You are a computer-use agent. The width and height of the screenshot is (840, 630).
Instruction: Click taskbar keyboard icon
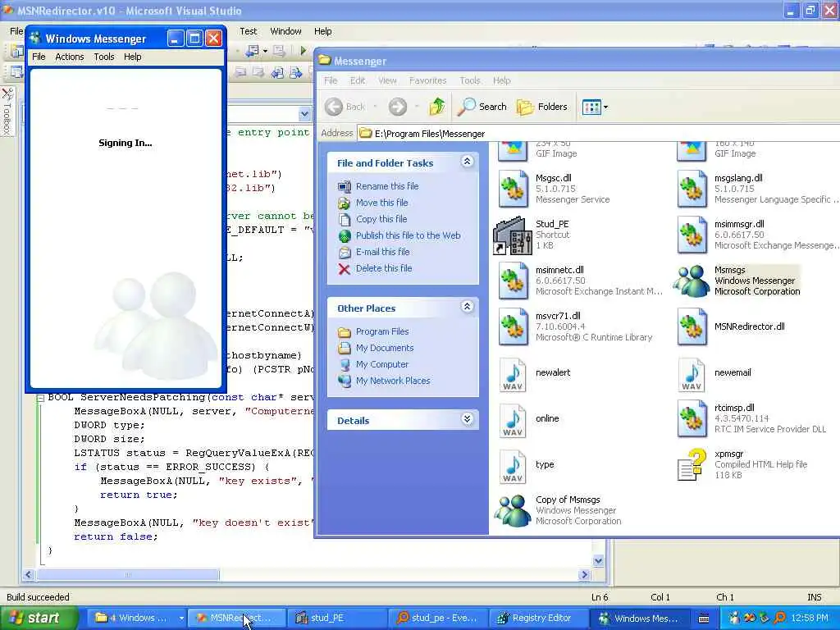704,619
